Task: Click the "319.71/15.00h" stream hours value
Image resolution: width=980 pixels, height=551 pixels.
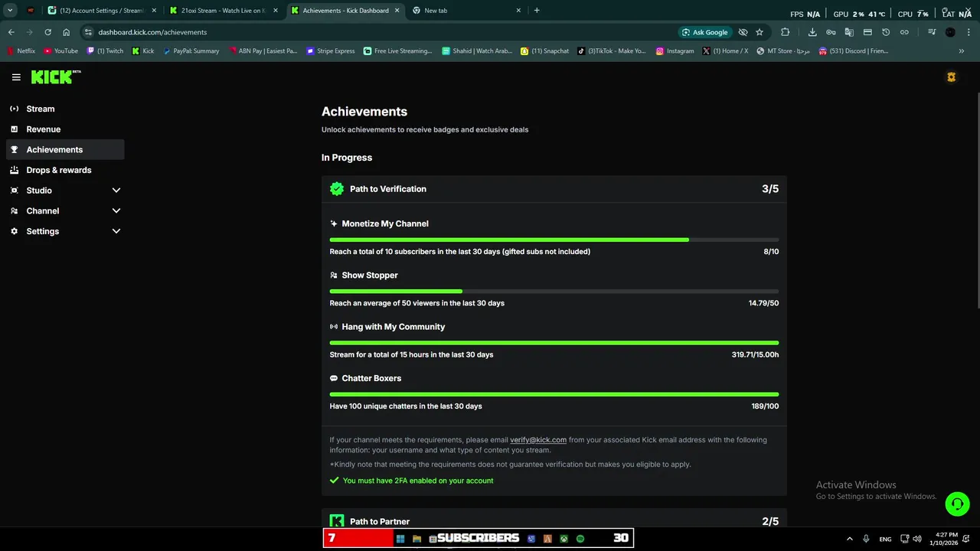Action: pyautogui.click(x=755, y=354)
